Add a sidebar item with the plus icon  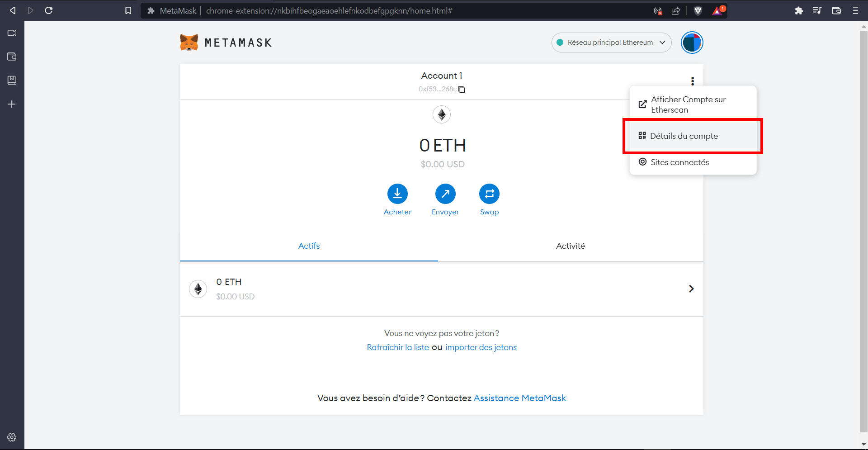point(12,104)
